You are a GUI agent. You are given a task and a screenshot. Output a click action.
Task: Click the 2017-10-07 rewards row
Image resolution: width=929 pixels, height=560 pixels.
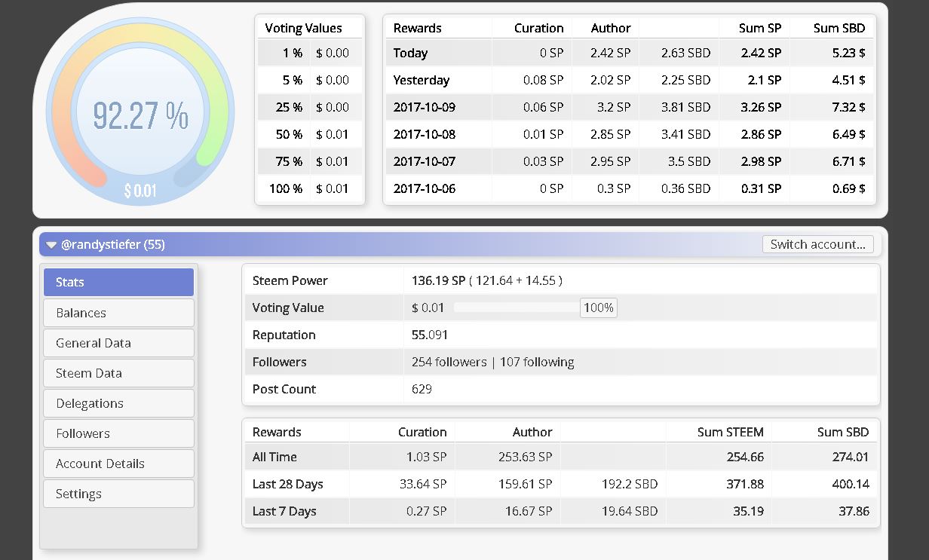[630, 161]
